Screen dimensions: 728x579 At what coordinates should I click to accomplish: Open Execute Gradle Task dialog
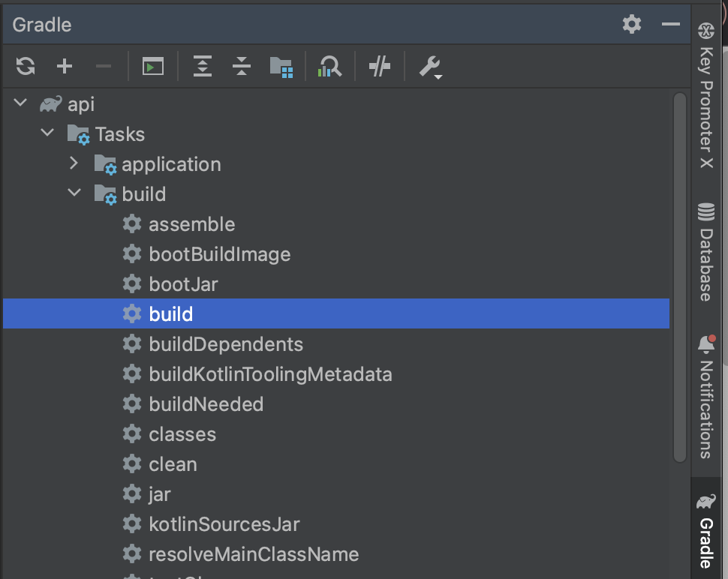point(153,66)
